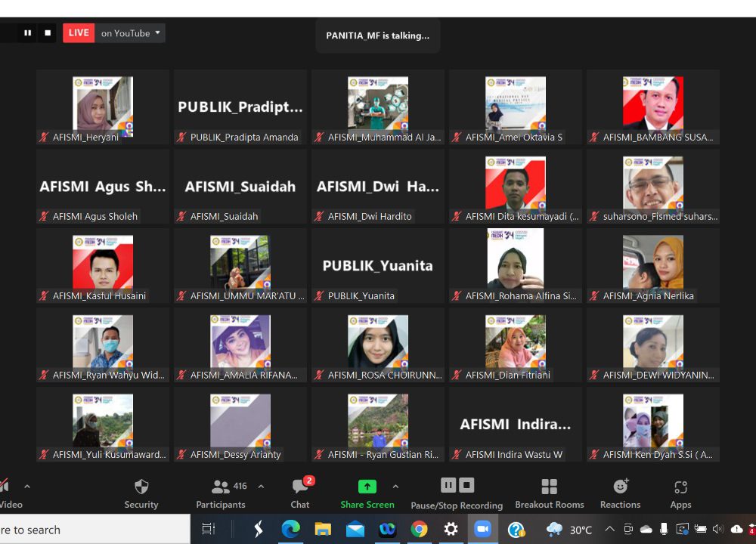Click Microsoft Edge in the taskbar
This screenshot has height=544, width=756.
290,530
